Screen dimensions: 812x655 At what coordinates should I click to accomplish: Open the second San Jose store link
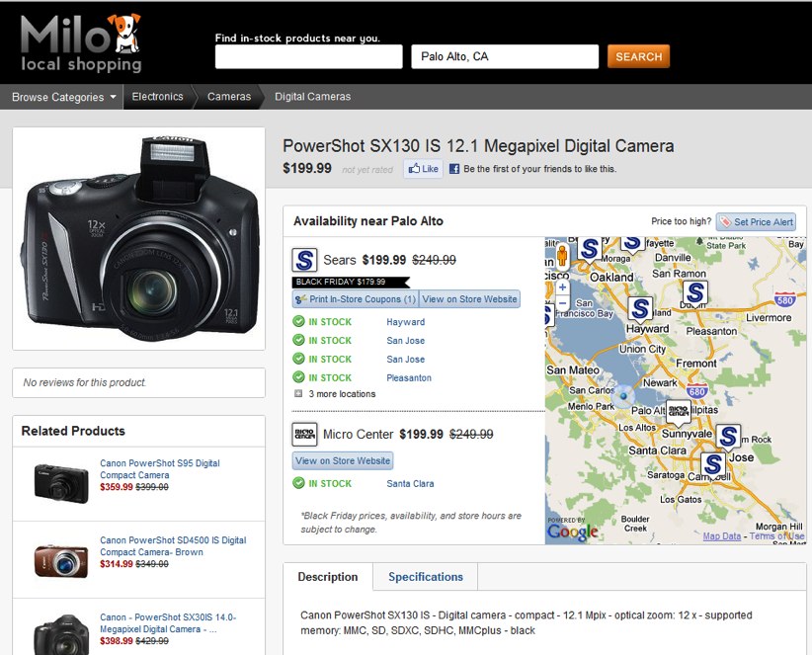click(x=405, y=360)
